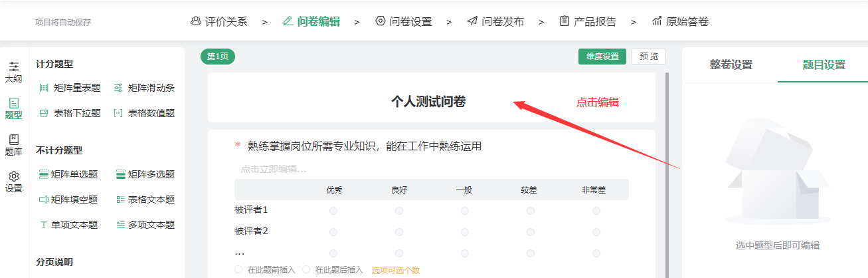
Task: Click the 被评者2 row label
Action: [x=251, y=231]
